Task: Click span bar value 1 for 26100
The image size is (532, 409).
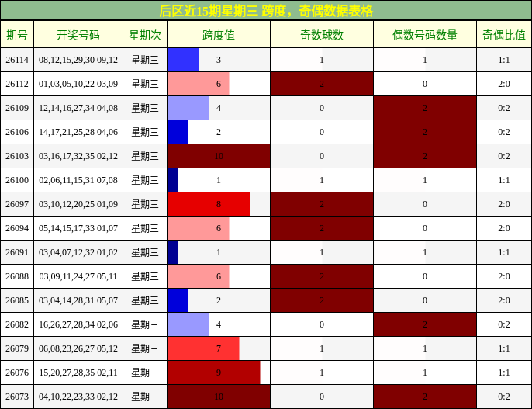Action: tap(219, 180)
